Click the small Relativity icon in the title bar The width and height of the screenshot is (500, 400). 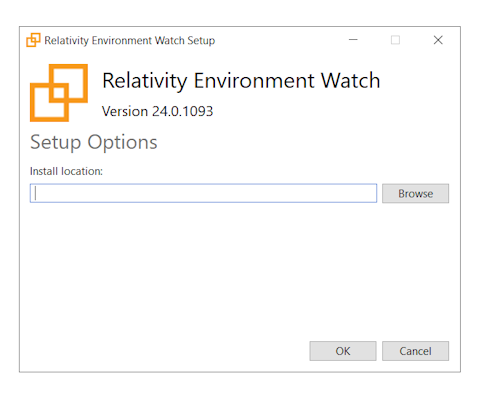[x=33, y=40]
